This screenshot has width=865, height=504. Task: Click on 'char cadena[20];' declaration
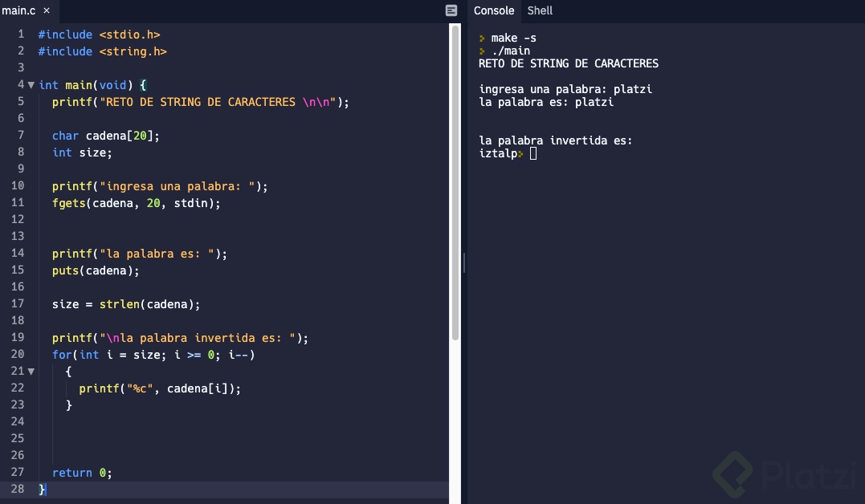[106, 136]
